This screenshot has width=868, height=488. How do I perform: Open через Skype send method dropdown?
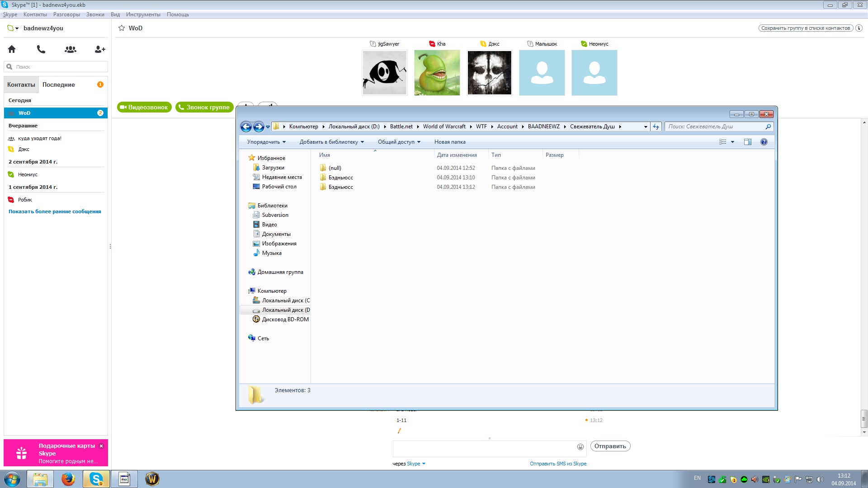(416, 464)
